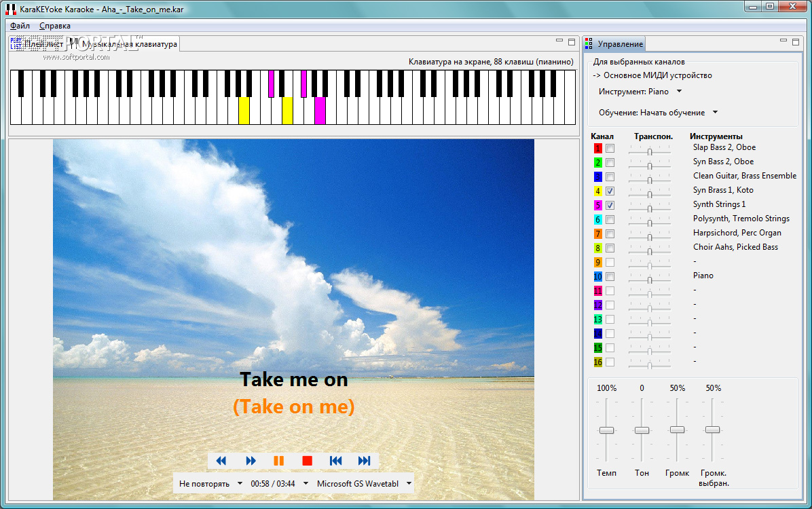Click the magenta channel 5 color box

click(597, 206)
